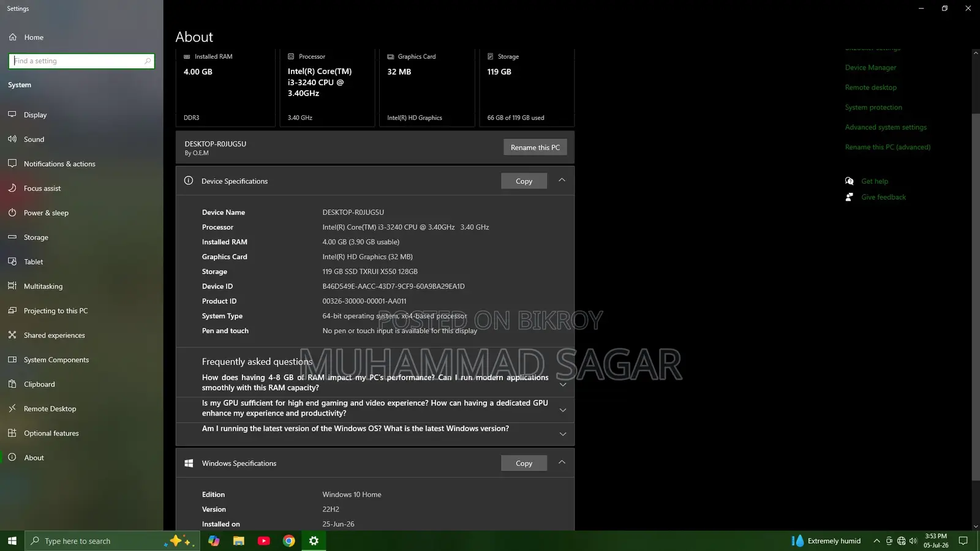This screenshot has height=551, width=980.
Task: Open Shared experiences icon
Action: pyautogui.click(x=12, y=335)
